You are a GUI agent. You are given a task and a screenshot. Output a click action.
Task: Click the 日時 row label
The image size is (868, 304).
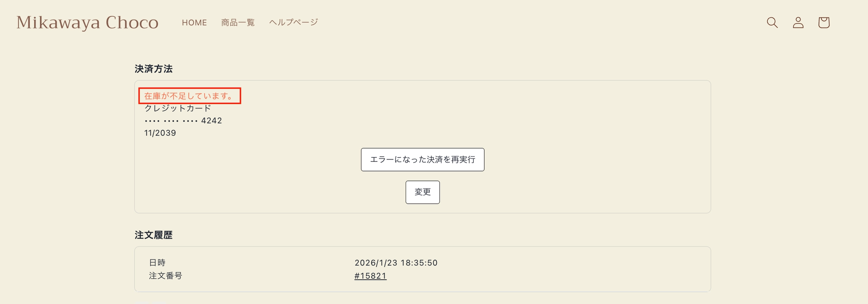pyautogui.click(x=157, y=263)
